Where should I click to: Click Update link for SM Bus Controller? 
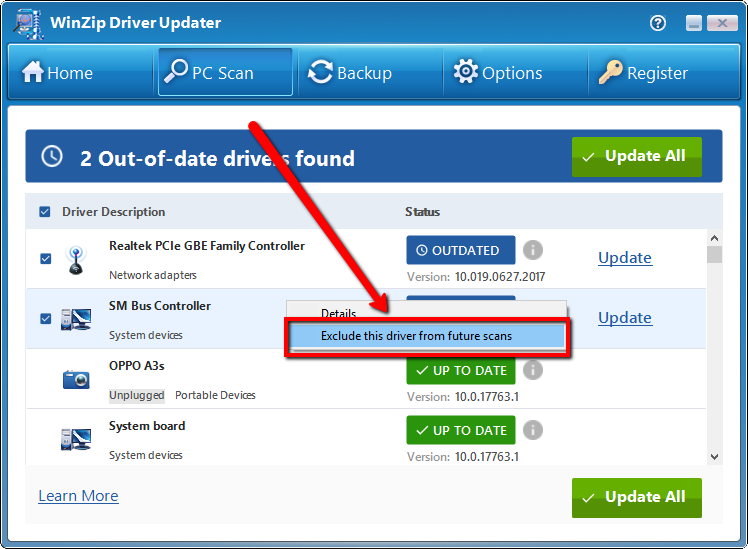point(625,318)
